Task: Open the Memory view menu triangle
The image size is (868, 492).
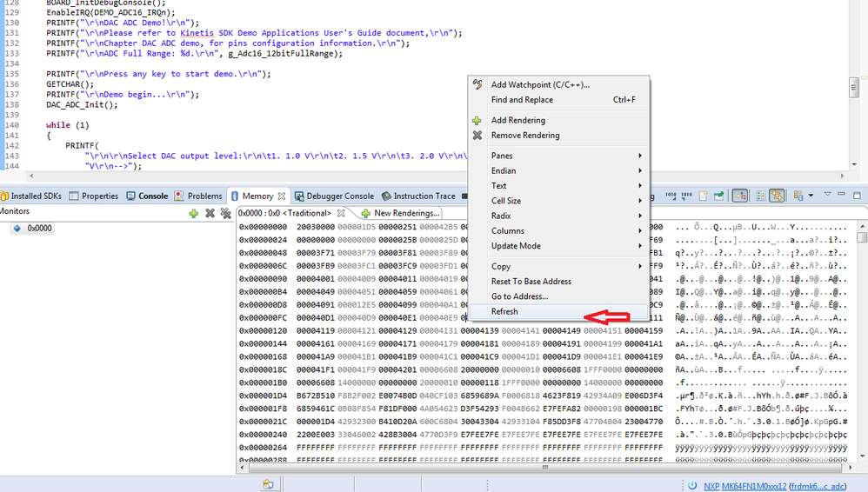Action: pos(828,194)
